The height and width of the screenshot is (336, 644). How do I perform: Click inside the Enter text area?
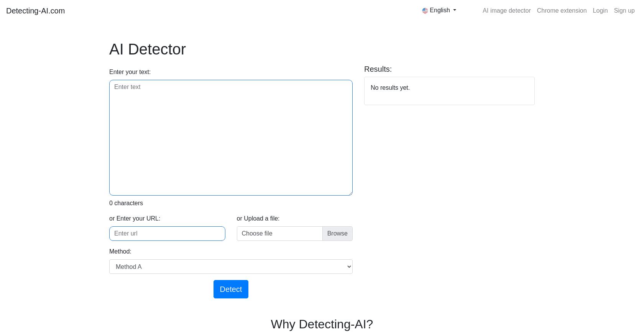point(231,137)
